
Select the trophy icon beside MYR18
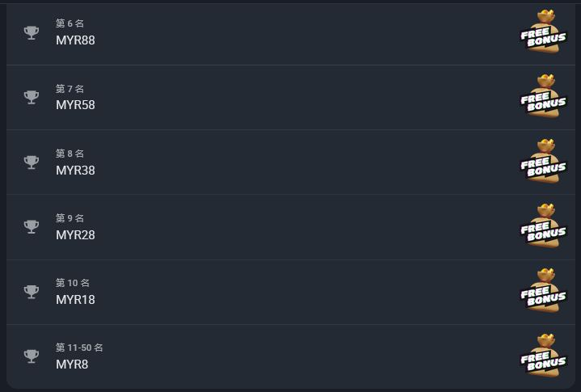[32, 291]
